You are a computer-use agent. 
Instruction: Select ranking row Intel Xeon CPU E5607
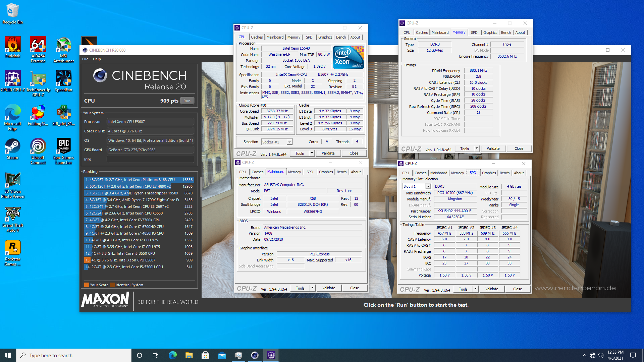click(x=139, y=260)
